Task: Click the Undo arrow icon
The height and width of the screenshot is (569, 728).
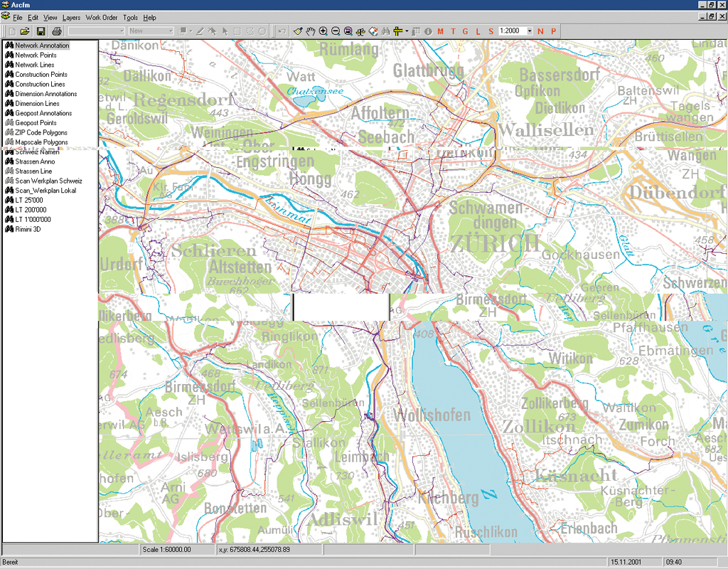Action: point(282,31)
